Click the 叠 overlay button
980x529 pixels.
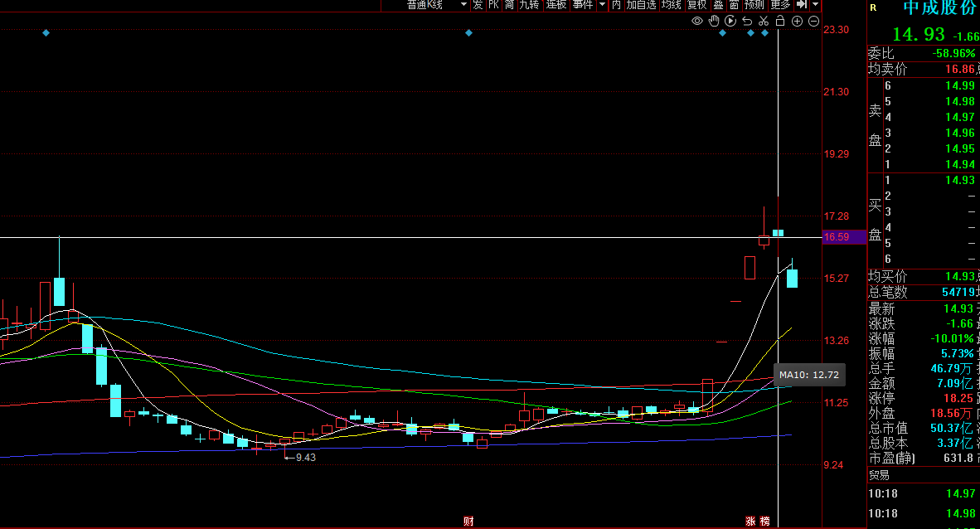click(x=718, y=5)
